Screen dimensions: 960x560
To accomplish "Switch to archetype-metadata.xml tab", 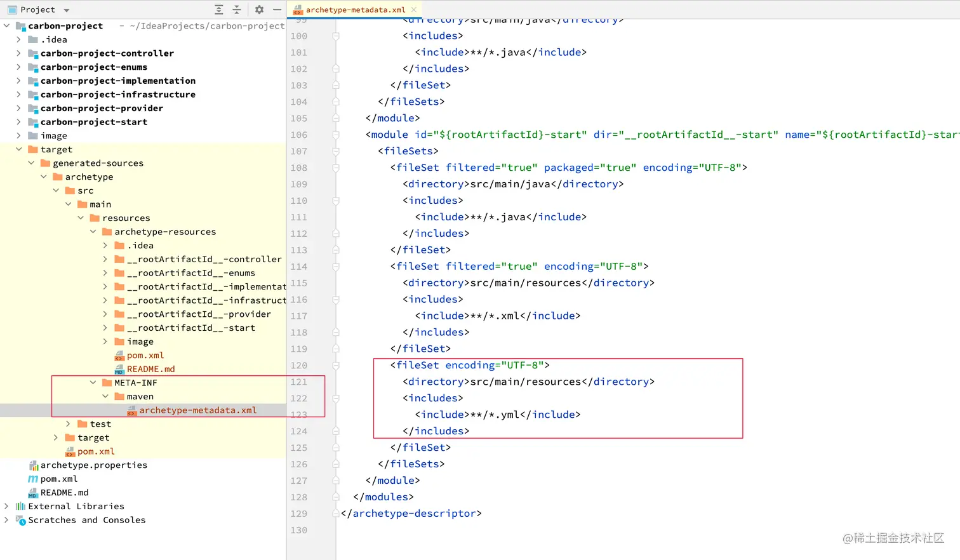I will pos(355,10).
